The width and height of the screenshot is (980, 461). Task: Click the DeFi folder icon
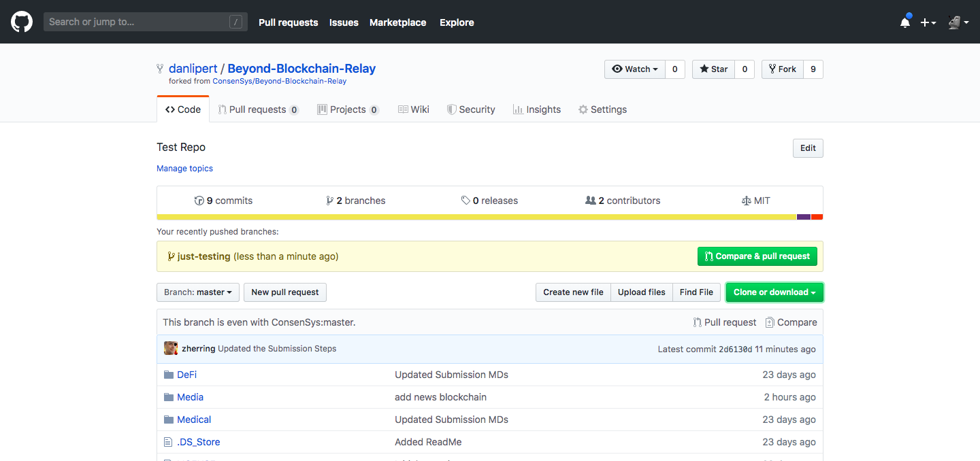169,375
